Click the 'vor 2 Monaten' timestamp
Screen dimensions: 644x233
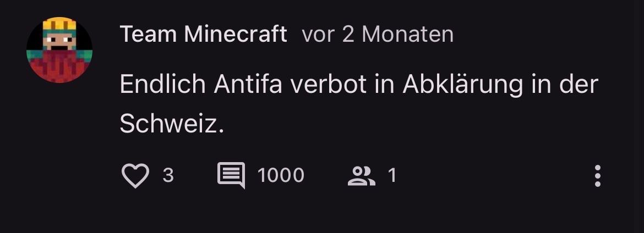[x=378, y=35]
